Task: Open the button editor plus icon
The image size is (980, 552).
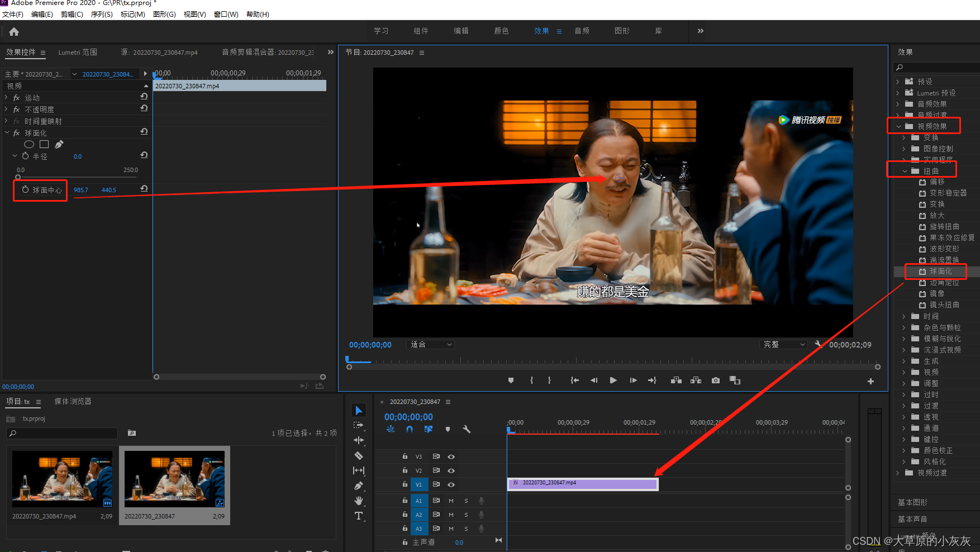Action: click(x=870, y=381)
